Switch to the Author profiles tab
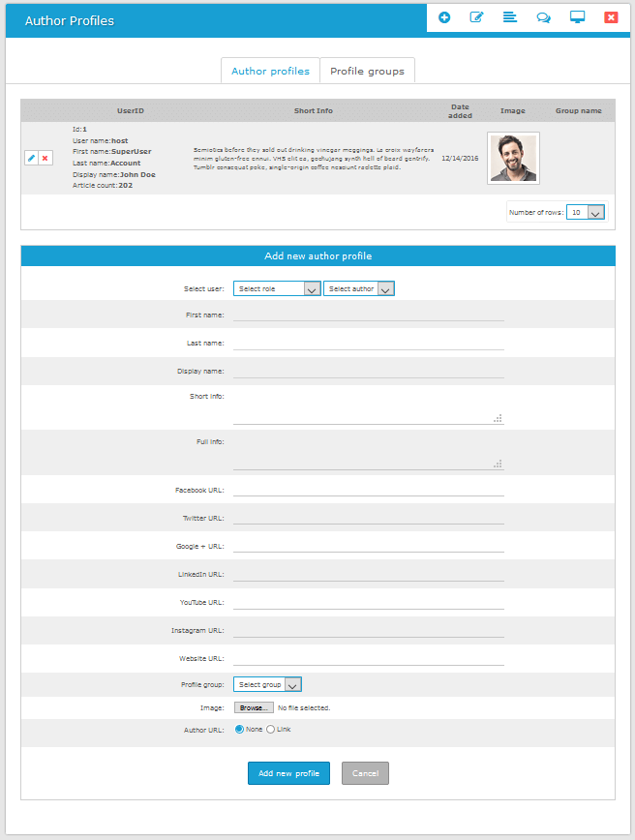This screenshot has height=840, width=635. (x=270, y=71)
